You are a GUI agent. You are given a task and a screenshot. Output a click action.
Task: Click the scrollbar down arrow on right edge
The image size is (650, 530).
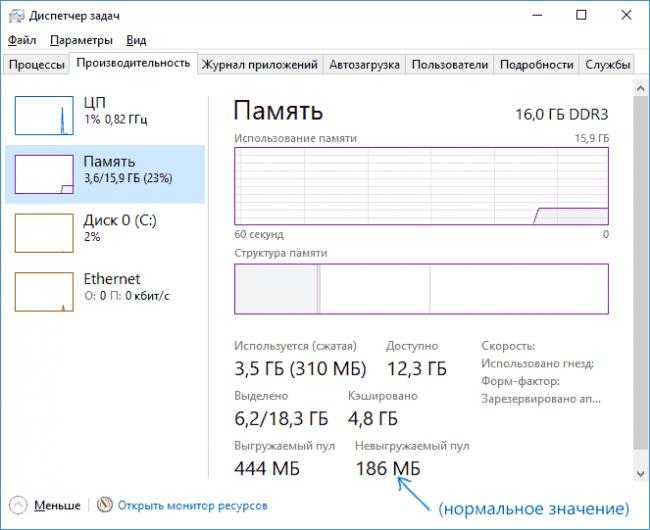pyautogui.click(x=640, y=471)
